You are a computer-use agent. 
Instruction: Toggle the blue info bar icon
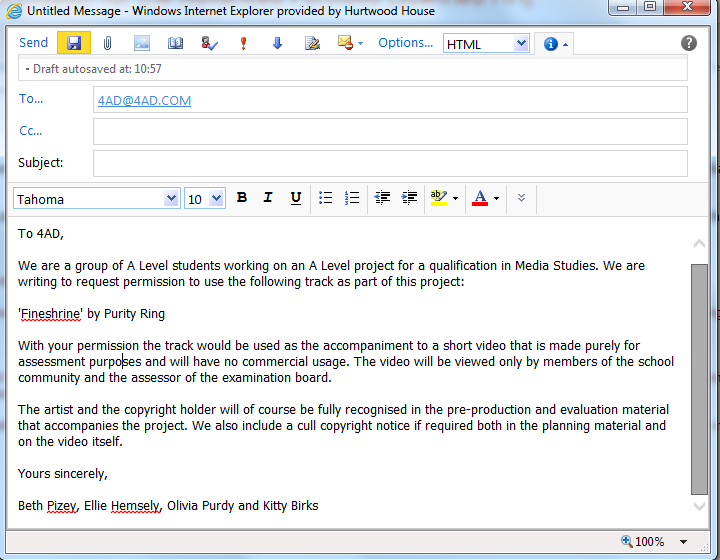(x=551, y=44)
